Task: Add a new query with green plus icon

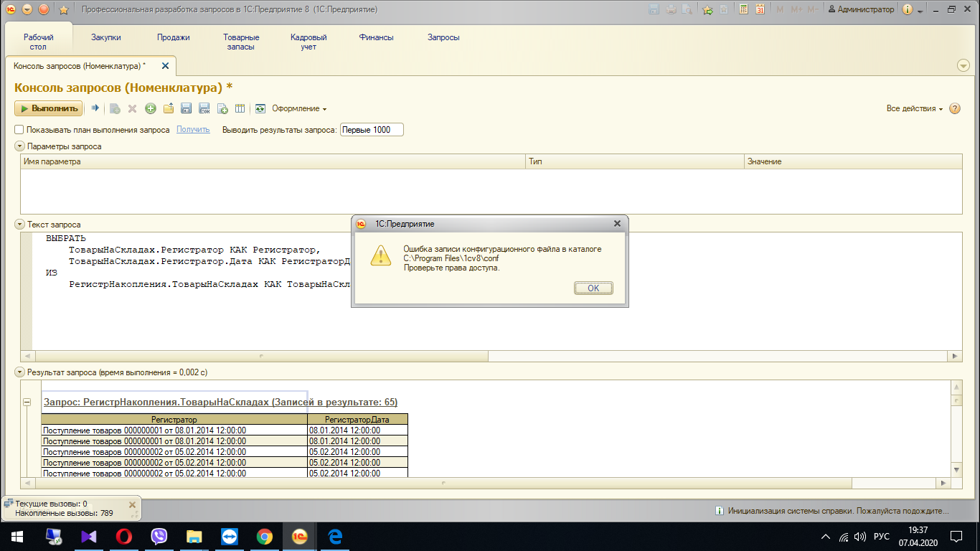Action: 150,108
